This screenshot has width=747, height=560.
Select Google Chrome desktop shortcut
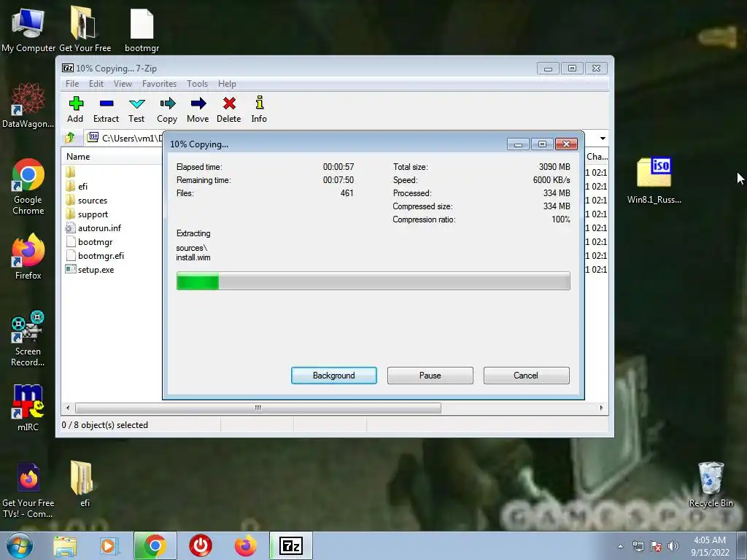[28, 187]
